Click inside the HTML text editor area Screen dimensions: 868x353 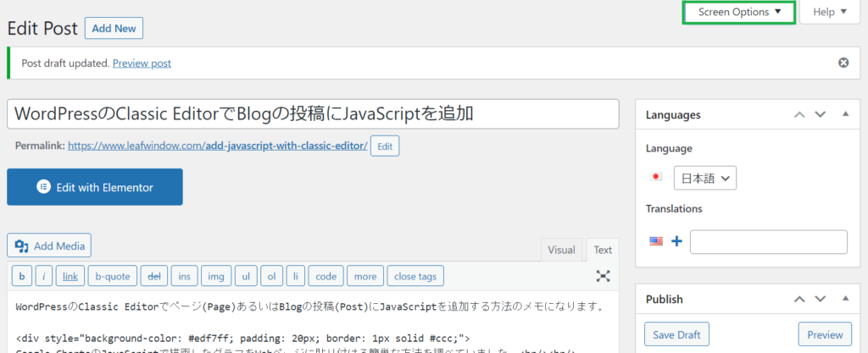click(x=313, y=322)
